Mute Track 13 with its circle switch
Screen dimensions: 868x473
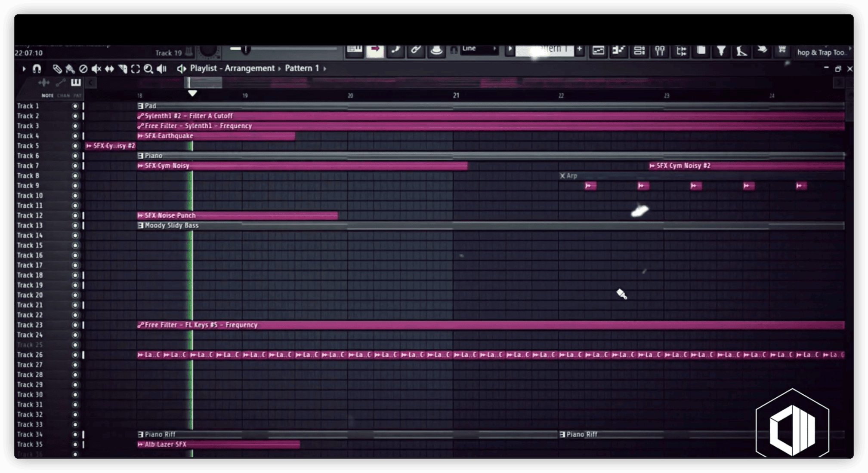(x=75, y=225)
